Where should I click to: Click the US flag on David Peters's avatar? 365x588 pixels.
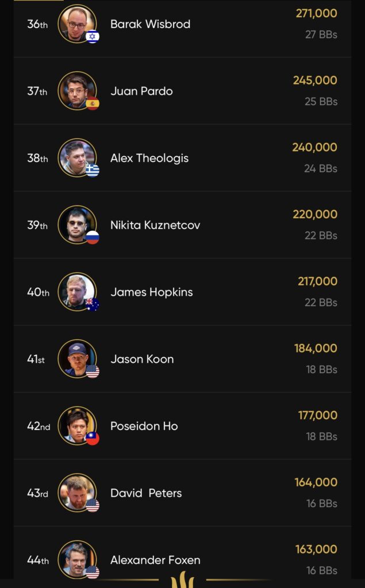click(x=93, y=506)
